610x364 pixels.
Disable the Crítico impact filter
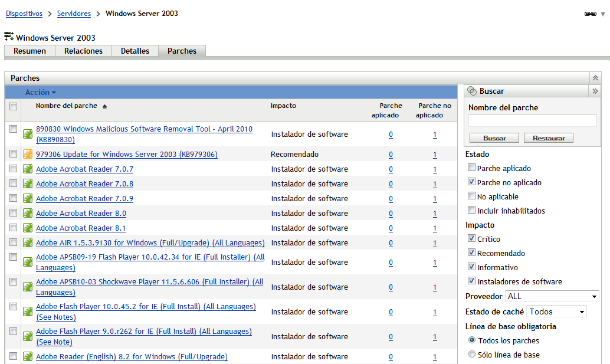click(x=471, y=238)
